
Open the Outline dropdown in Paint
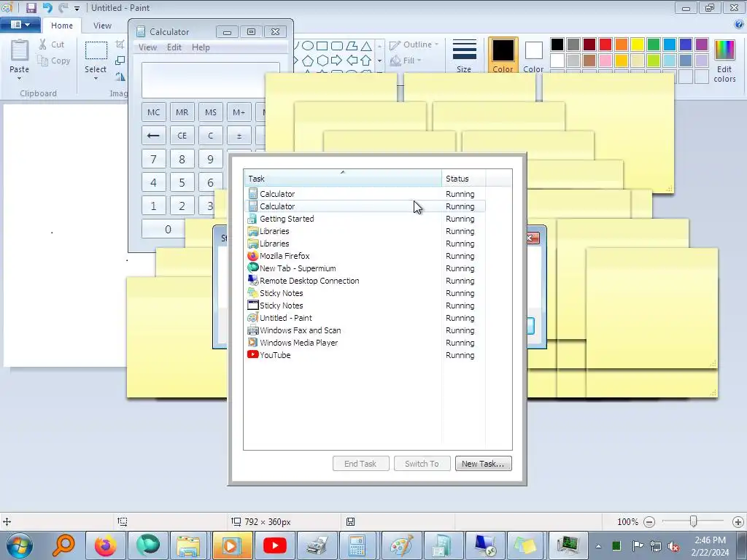pyautogui.click(x=414, y=44)
